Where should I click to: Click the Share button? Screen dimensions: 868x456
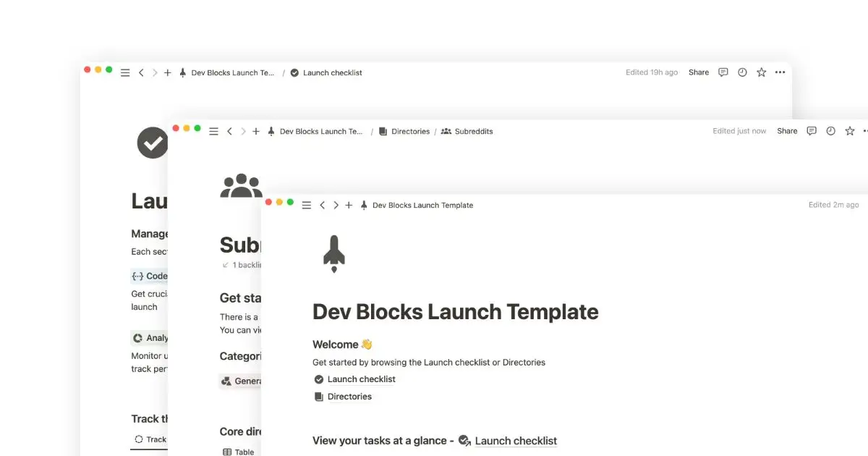(698, 72)
